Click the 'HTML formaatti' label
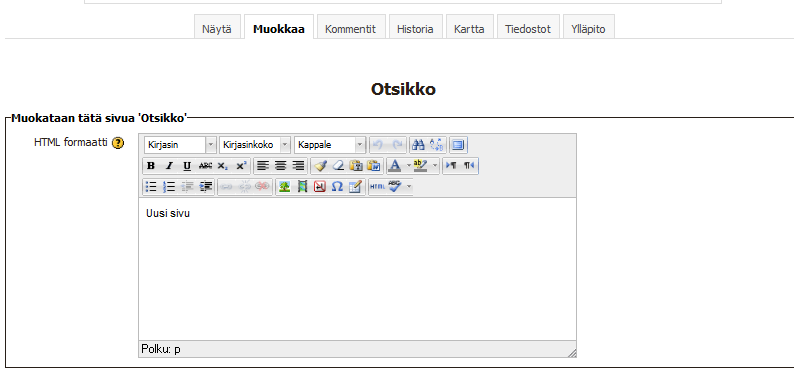Screen dimensions: 794x382 tap(71, 143)
